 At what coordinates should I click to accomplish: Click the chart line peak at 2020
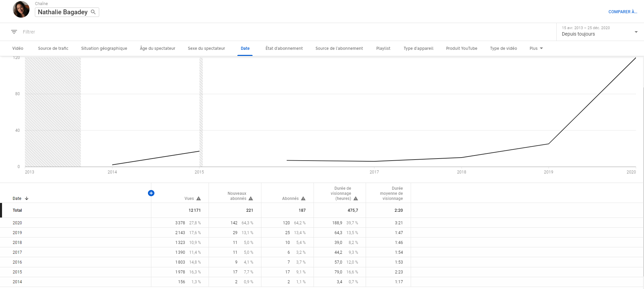coord(636,58)
